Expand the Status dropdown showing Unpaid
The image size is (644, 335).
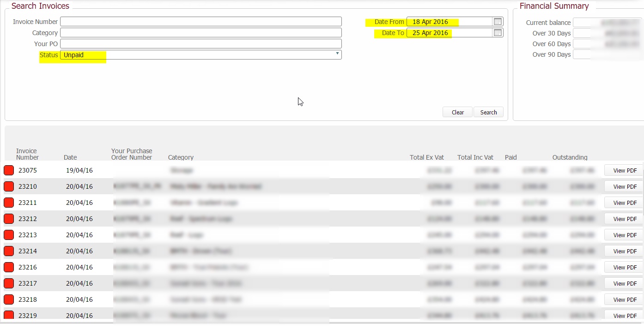click(x=201, y=55)
